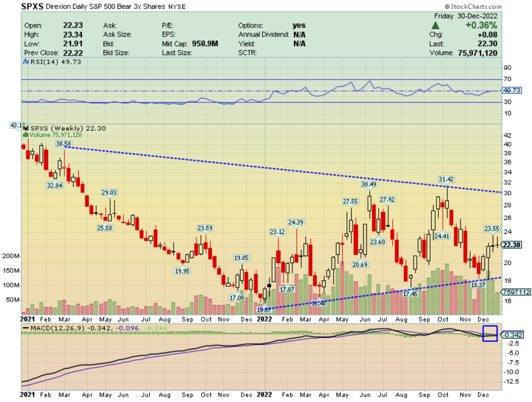The width and height of the screenshot is (532, 402).
Task: Click the SPXS (Weekly) 22.30 legend text
Action: coord(68,128)
